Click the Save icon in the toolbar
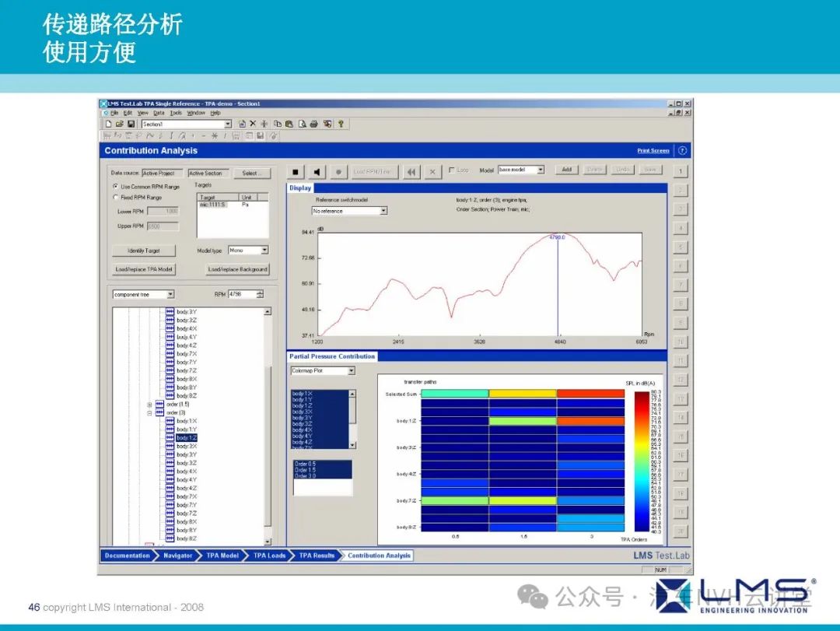 coord(131,124)
